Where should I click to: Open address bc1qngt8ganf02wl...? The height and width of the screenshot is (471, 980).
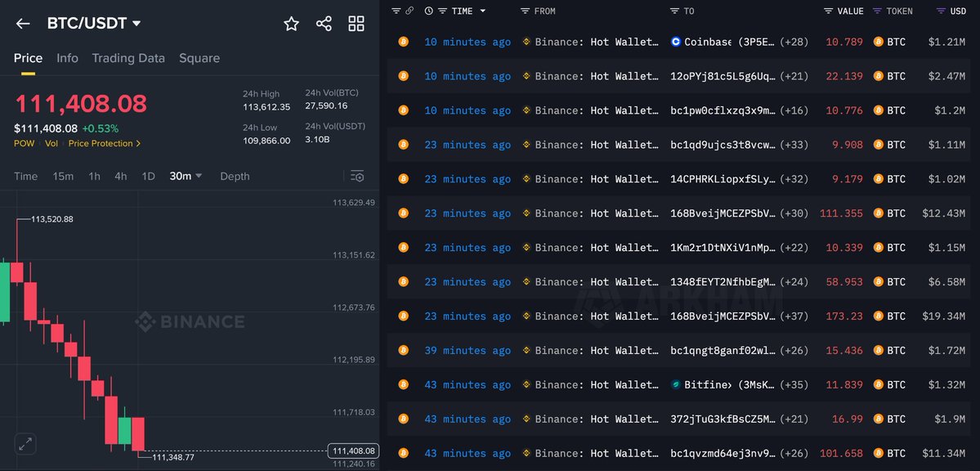[x=723, y=350]
